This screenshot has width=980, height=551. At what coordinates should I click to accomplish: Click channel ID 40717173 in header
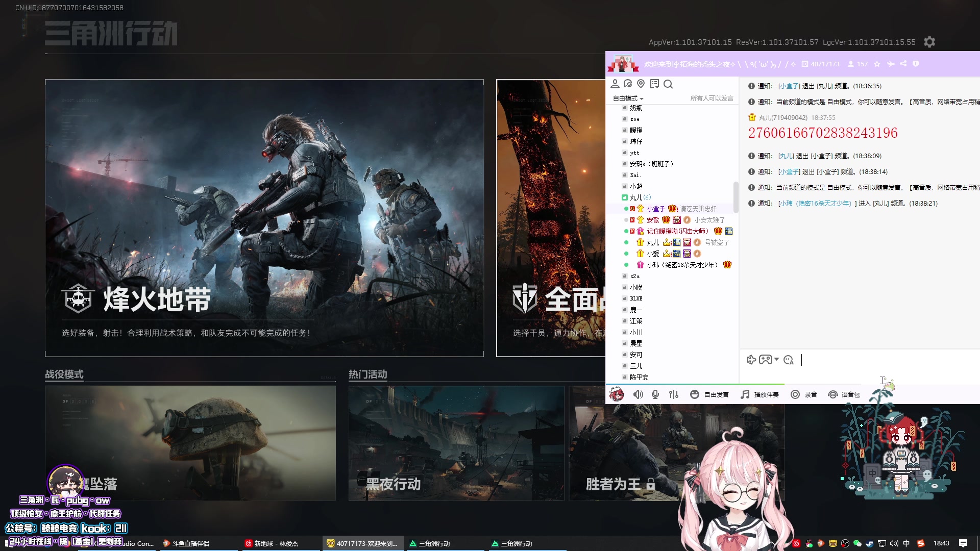pyautogui.click(x=821, y=64)
